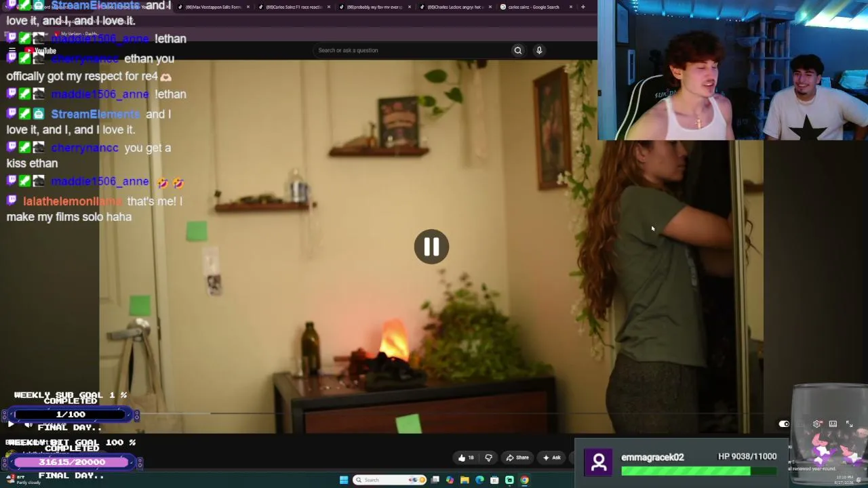The width and height of the screenshot is (868, 488).
Task: Open the Windows Start menu
Action: coord(344,480)
